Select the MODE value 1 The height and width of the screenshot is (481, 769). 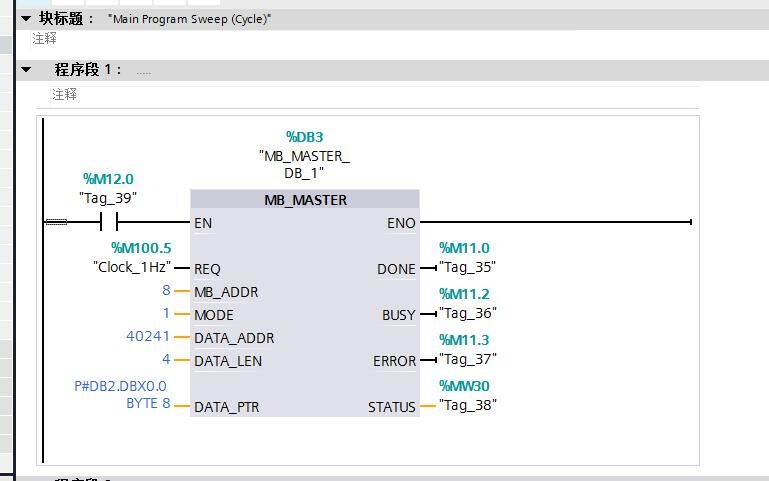(x=166, y=313)
